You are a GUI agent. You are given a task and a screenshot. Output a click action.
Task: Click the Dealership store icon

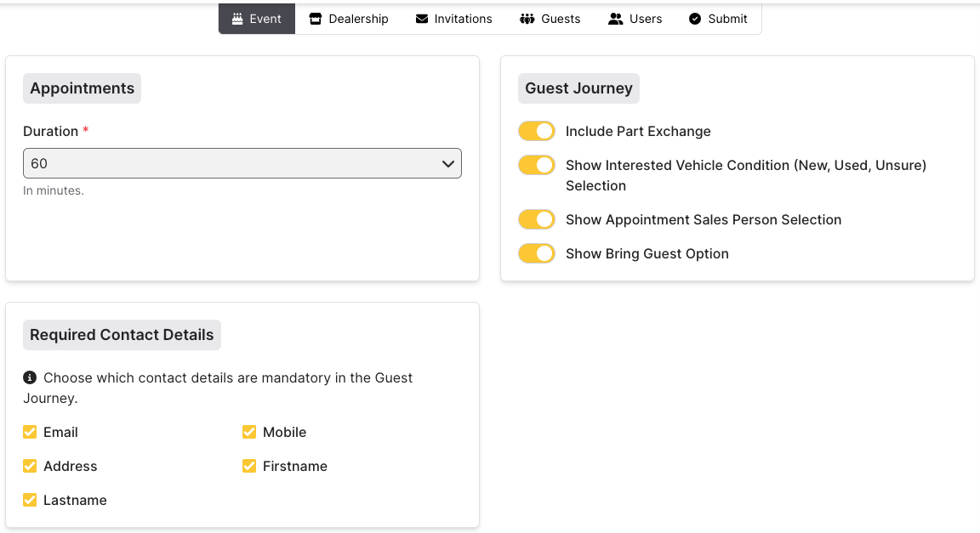tap(316, 19)
